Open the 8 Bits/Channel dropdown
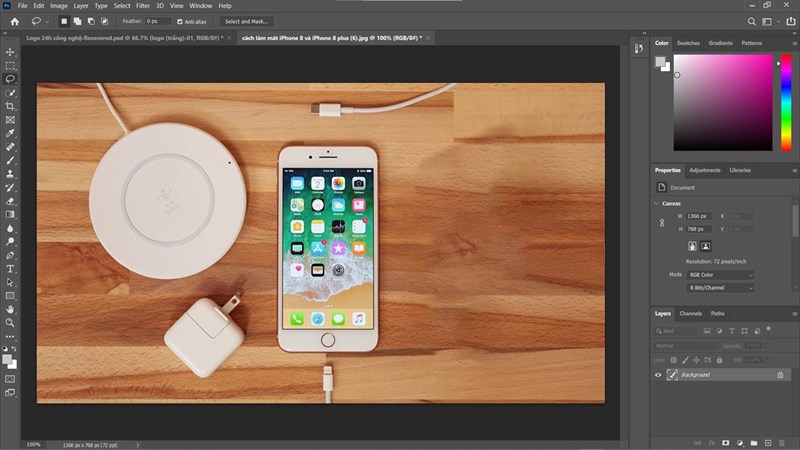Screen dimensions: 800x450 click(720, 288)
